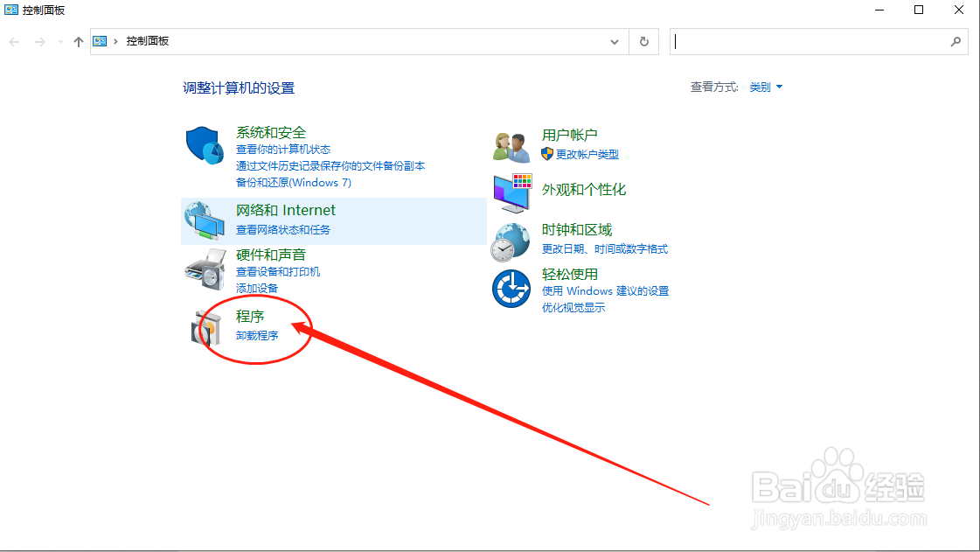Click the refresh icon in address bar
980x552 pixels.
tap(643, 41)
